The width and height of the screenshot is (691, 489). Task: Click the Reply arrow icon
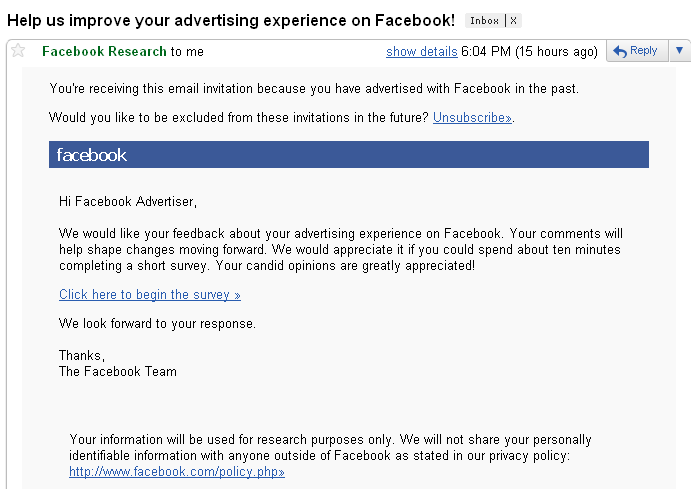620,52
